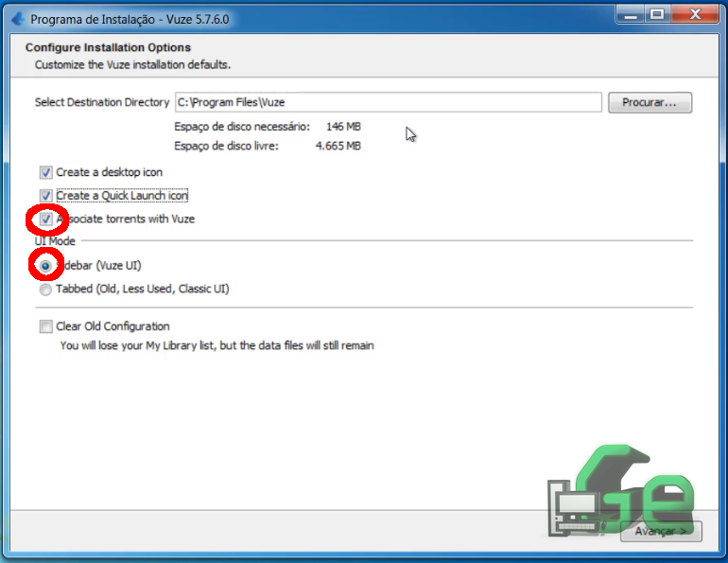728x563 pixels.
Task: Minimize the Vuze installer window
Action: coord(630,15)
